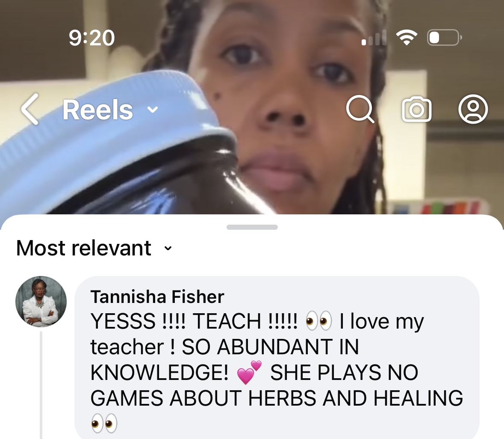Tap the reply thread line below avatar
The width and height of the screenshot is (504, 439).
tap(41, 385)
